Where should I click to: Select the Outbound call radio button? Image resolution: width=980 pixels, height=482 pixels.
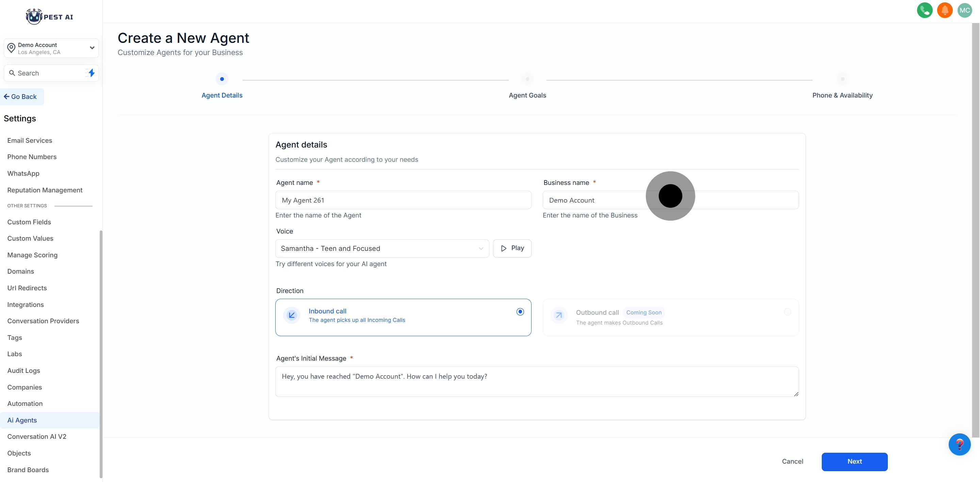[x=787, y=312]
